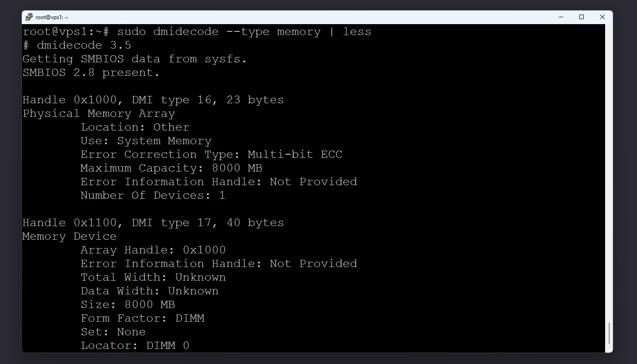
Task: Click the 'Handle 0x1100, DMI type 17' line
Action: coord(153,223)
